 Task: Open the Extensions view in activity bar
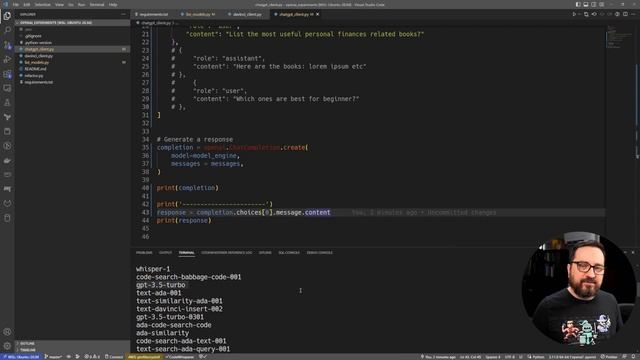pos(7,74)
